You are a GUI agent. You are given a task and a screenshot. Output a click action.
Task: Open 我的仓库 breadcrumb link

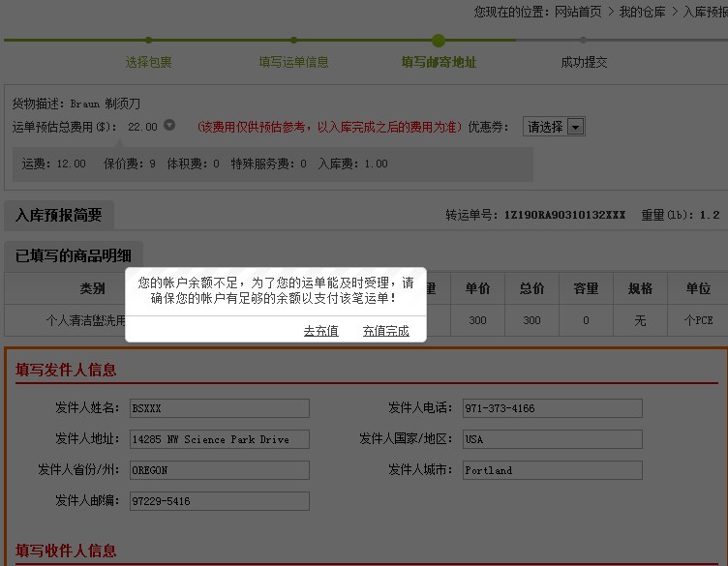[x=642, y=12]
